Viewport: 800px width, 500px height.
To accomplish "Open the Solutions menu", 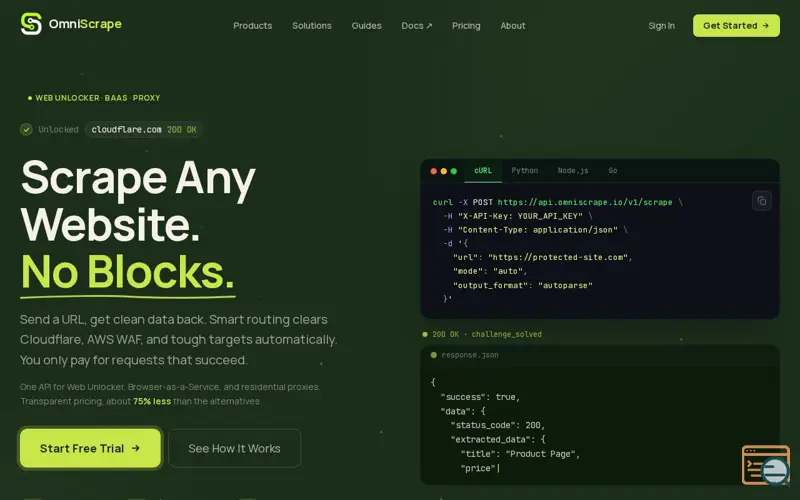I will click(312, 26).
